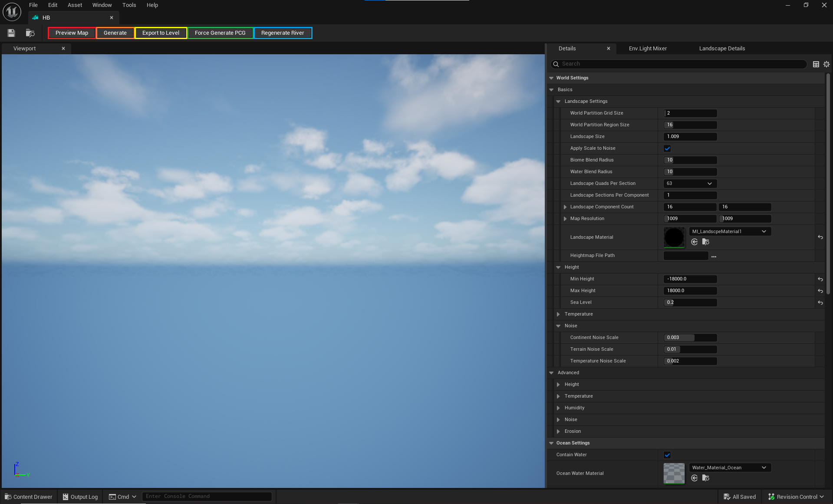
Task: Expand Map Resolution row
Action: 565,219
